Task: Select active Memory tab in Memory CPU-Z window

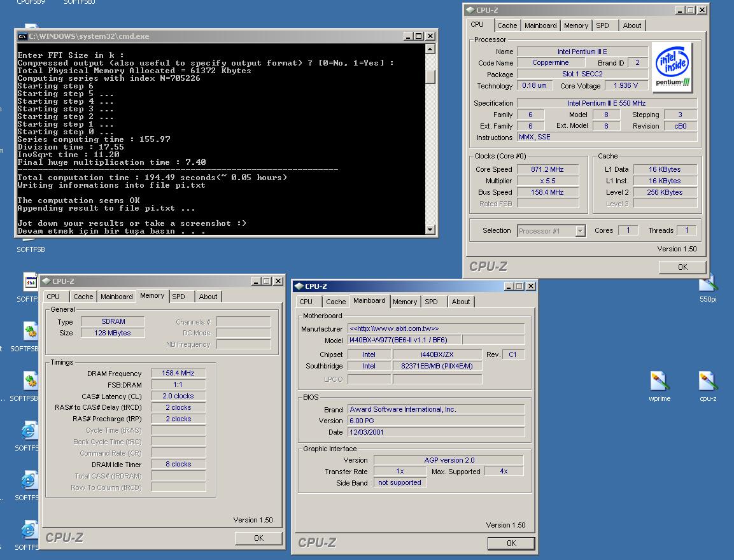Action: (x=152, y=296)
